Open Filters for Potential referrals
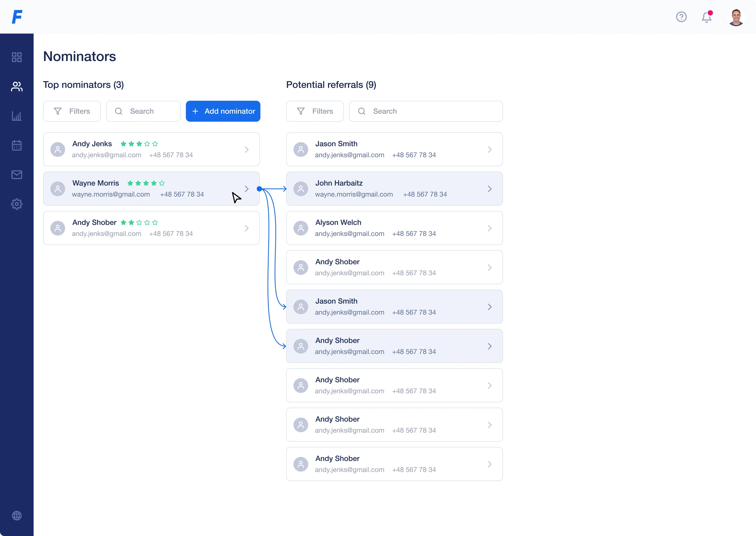The height and width of the screenshot is (536, 756). (315, 111)
